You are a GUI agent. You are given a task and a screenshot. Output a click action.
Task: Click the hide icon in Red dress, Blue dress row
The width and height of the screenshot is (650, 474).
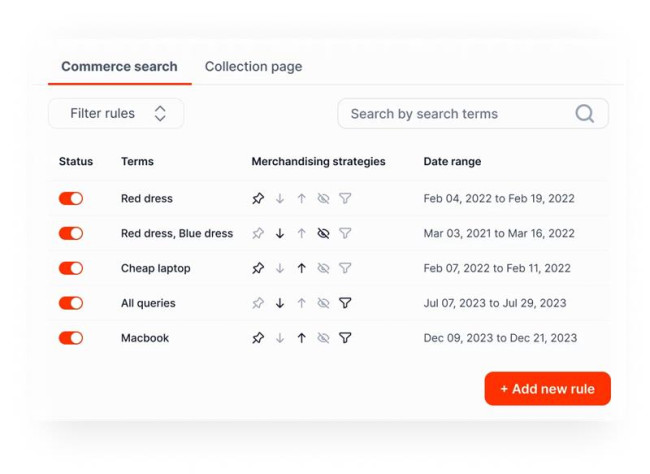point(323,234)
